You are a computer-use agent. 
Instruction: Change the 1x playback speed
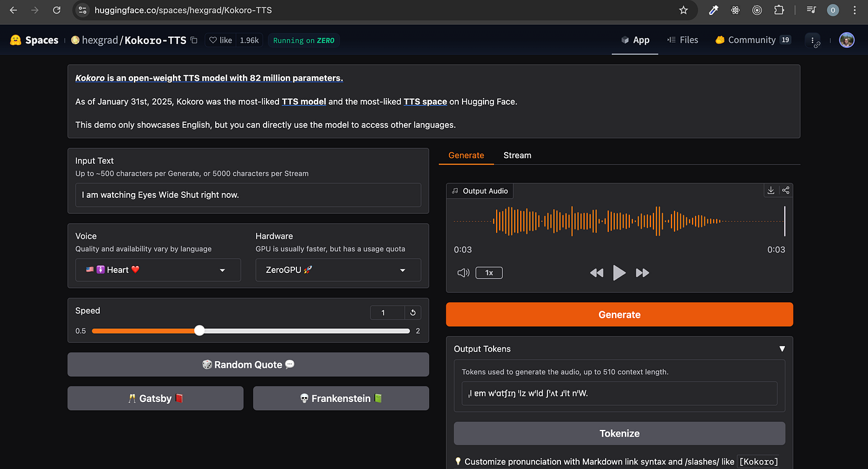(x=489, y=273)
